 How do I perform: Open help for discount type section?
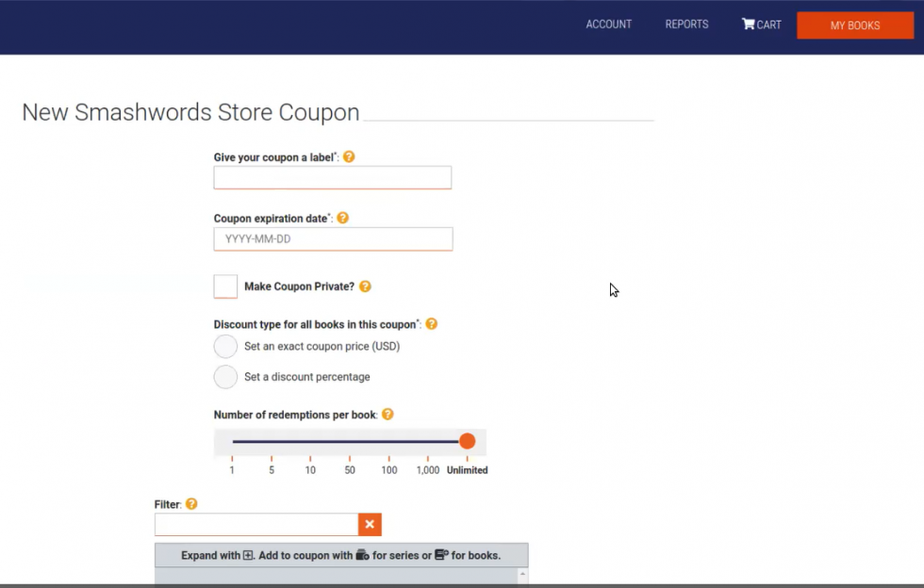pyautogui.click(x=432, y=323)
